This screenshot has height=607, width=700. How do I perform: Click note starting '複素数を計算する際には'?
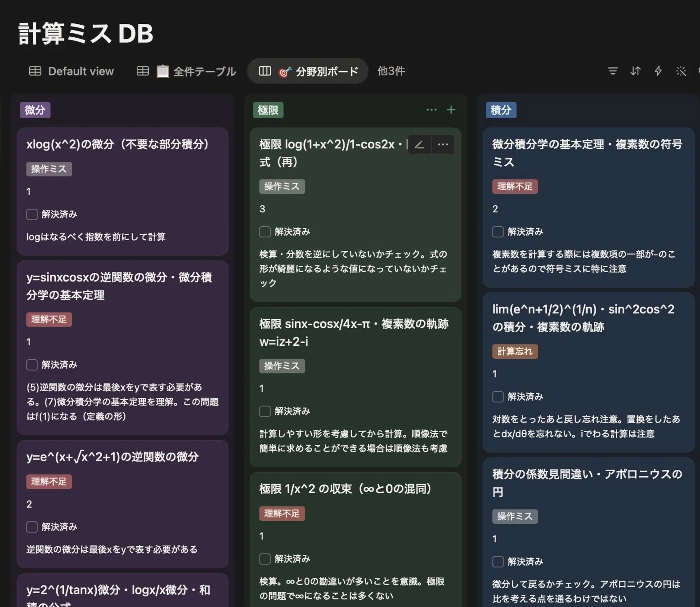pos(584,262)
